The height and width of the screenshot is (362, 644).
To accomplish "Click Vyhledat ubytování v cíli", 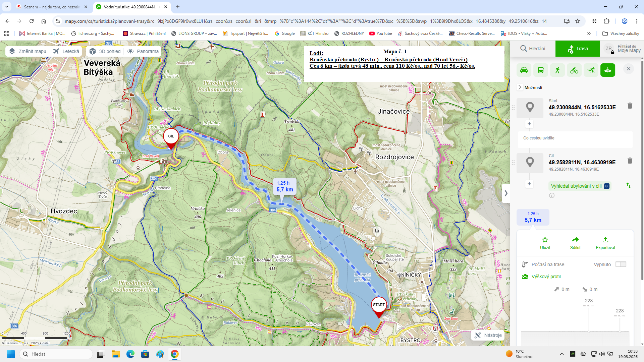I will pyautogui.click(x=576, y=186).
